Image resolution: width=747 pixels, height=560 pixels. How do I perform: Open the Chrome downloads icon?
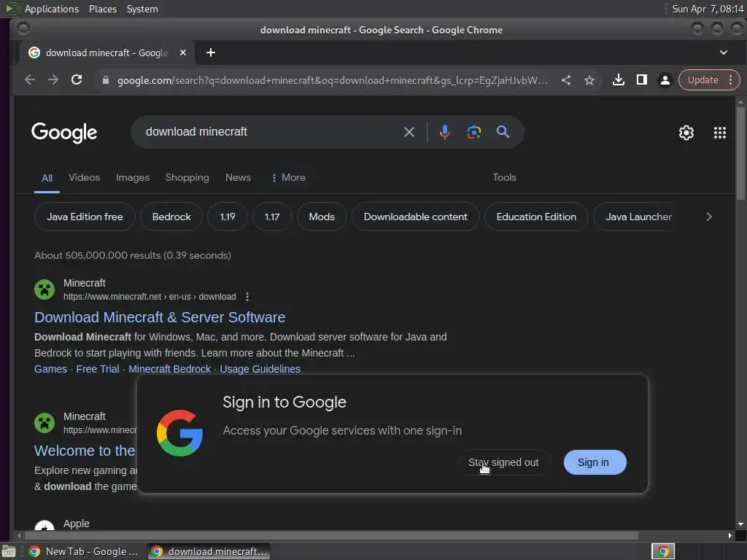pos(619,80)
